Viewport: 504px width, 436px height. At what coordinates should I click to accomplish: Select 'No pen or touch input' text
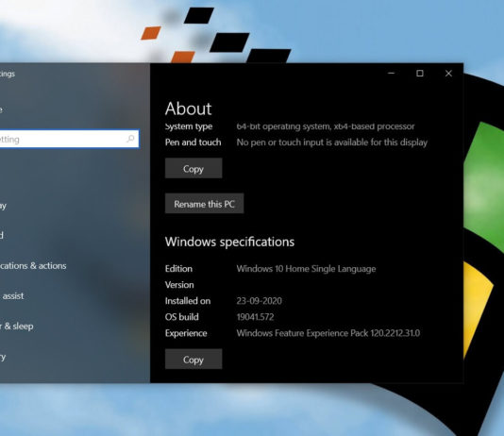332,143
